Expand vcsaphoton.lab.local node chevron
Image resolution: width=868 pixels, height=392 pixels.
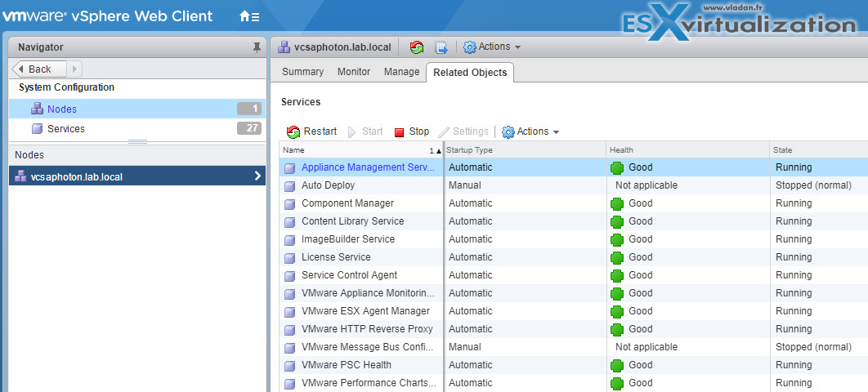pos(257,176)
